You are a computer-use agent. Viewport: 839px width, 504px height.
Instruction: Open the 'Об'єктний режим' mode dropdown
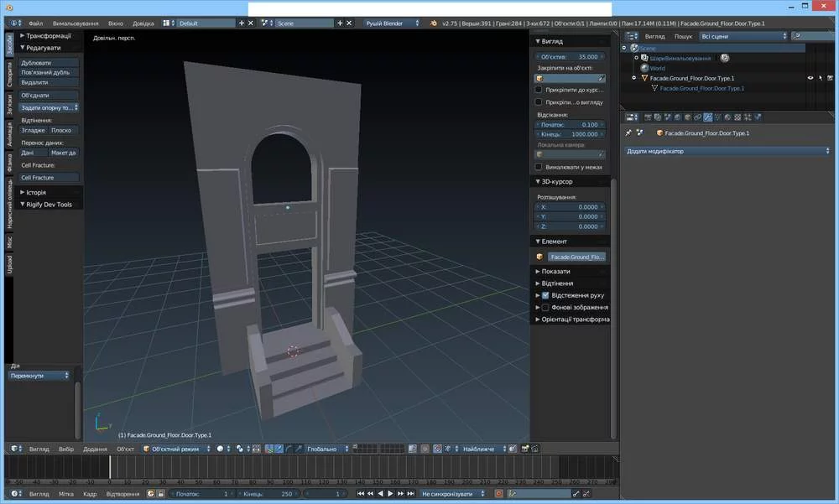[176, 449]
